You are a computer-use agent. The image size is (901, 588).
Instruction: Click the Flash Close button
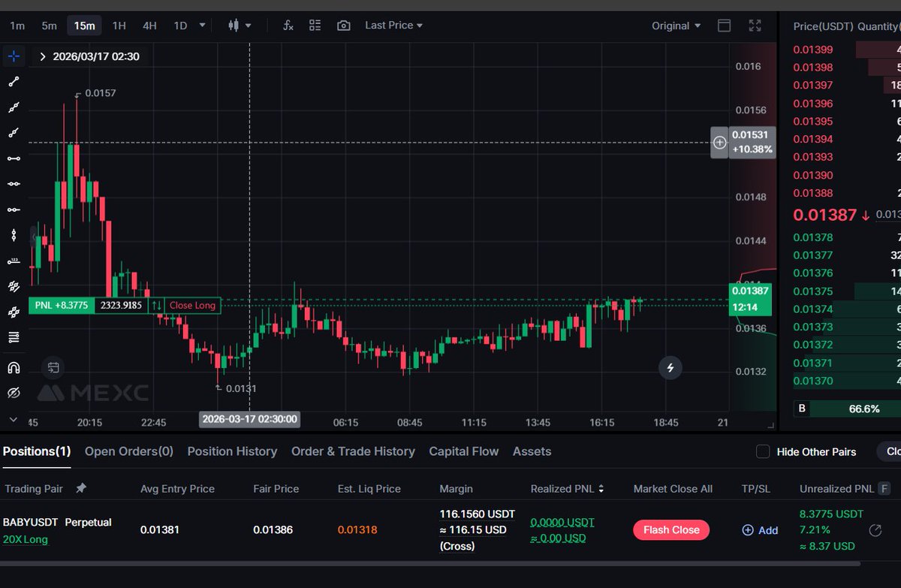[x=671, y=529]
